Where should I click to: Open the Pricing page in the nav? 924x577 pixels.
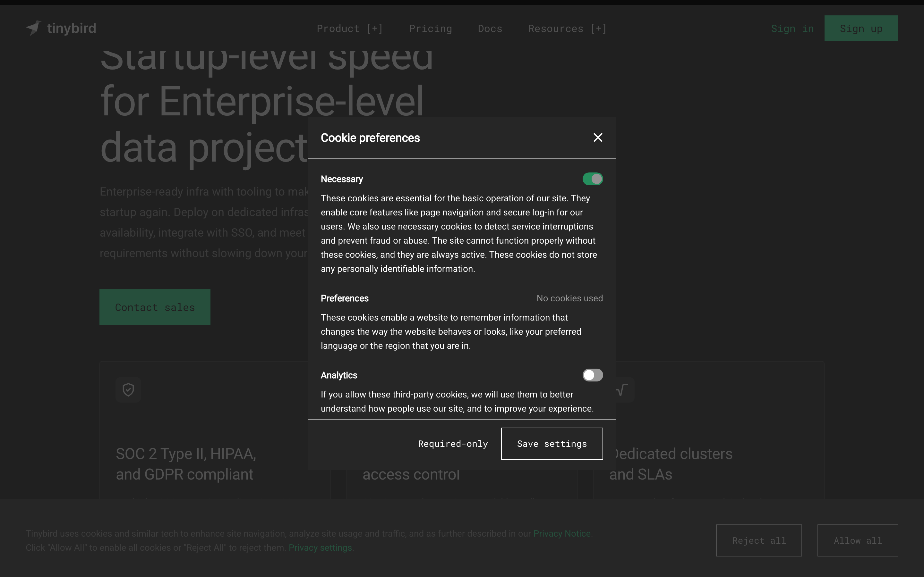point(430,29)
